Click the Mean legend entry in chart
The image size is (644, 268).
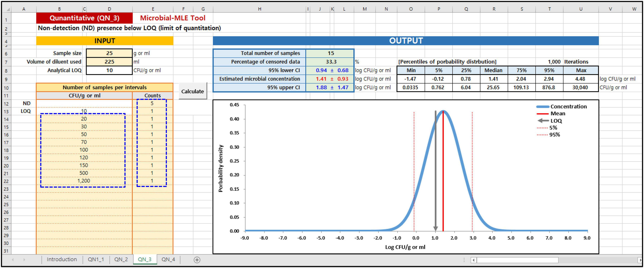pos(551,113)
